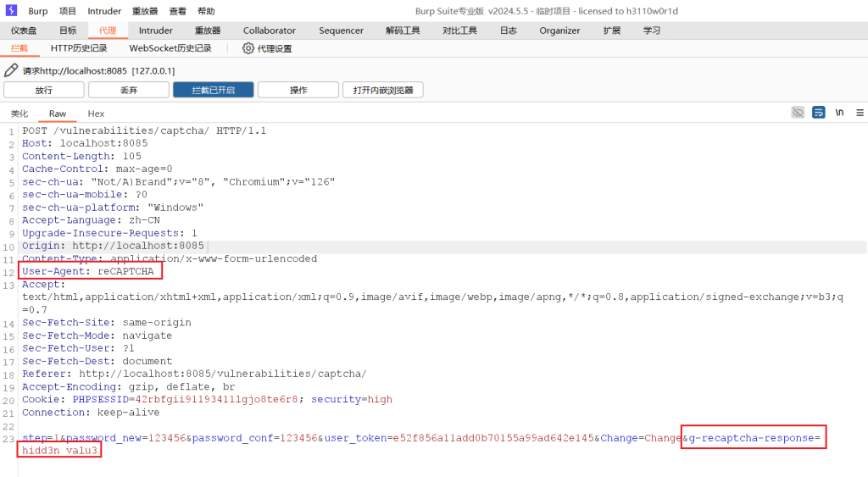Open the 帮助 help menu
The width and height of the screenshot is (868, 477).
coord(206,11)
